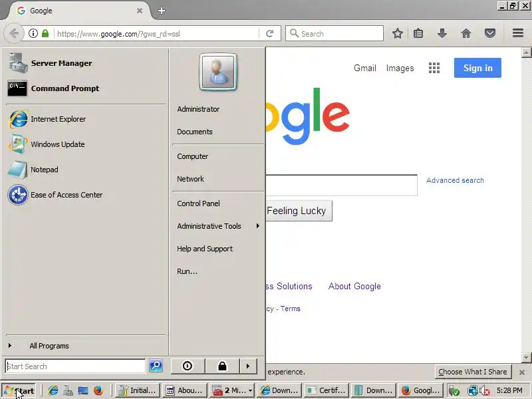Click the Start Search input field
The width and height of the screenshot is (532, 399).
(75, 366)
